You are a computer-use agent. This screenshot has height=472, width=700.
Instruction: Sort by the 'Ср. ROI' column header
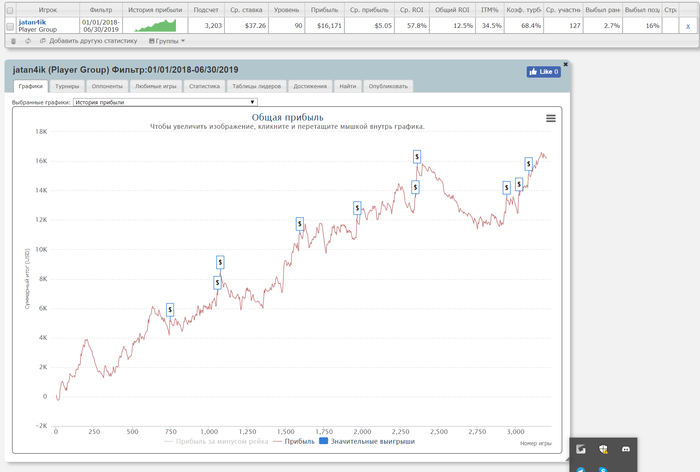pyautogui.click(x=412, y=10)
